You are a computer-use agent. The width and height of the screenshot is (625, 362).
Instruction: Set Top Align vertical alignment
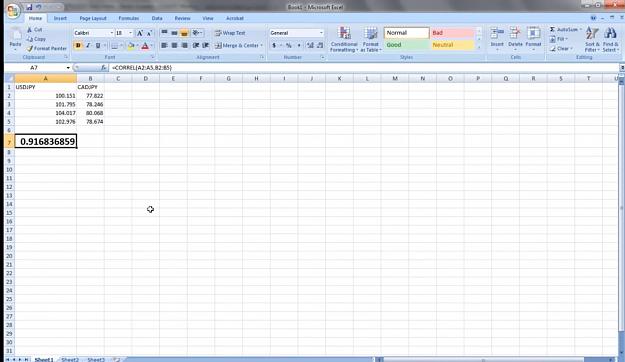pos(164,33)
